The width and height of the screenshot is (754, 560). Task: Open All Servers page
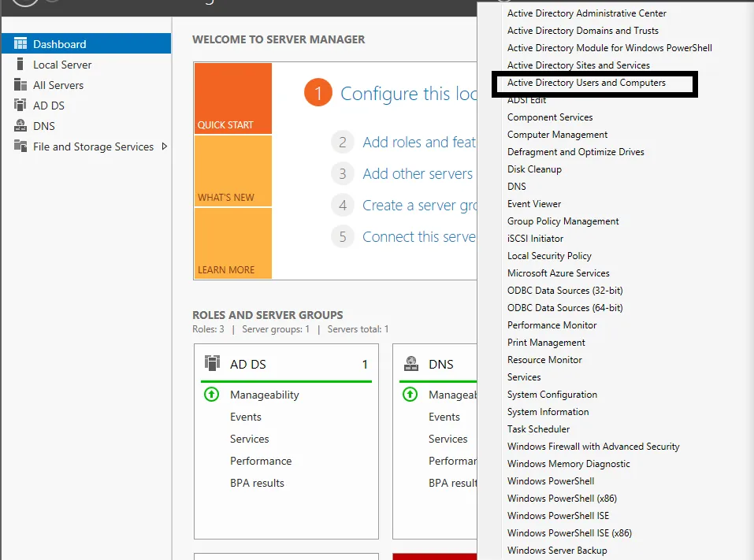[x=58, y=85]
